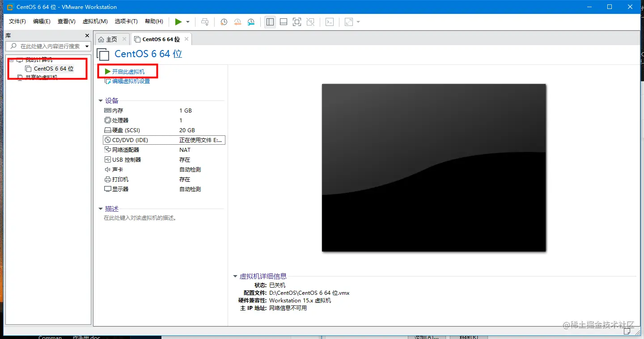
Task: Click the 1 GB memory value
Action: tap(186, 111)
